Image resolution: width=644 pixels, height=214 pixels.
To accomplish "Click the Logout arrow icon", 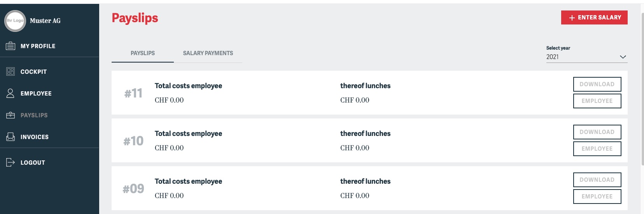I will pos(10,162).
